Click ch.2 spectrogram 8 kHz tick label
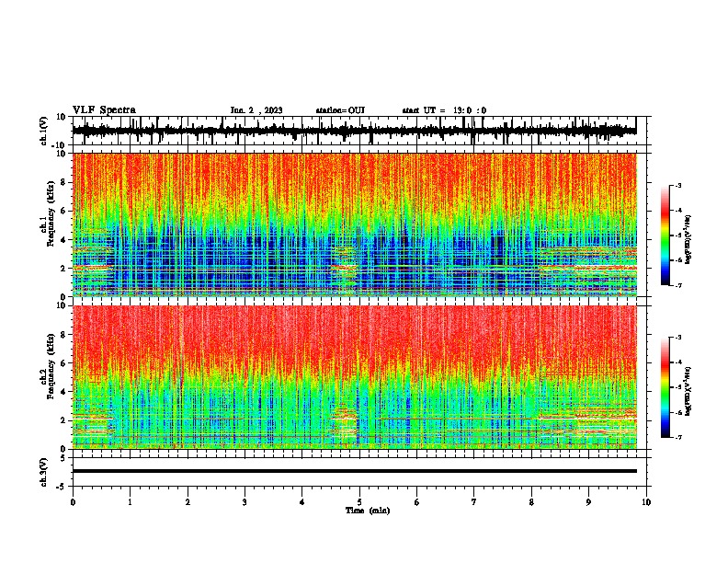 coord(64,335)
